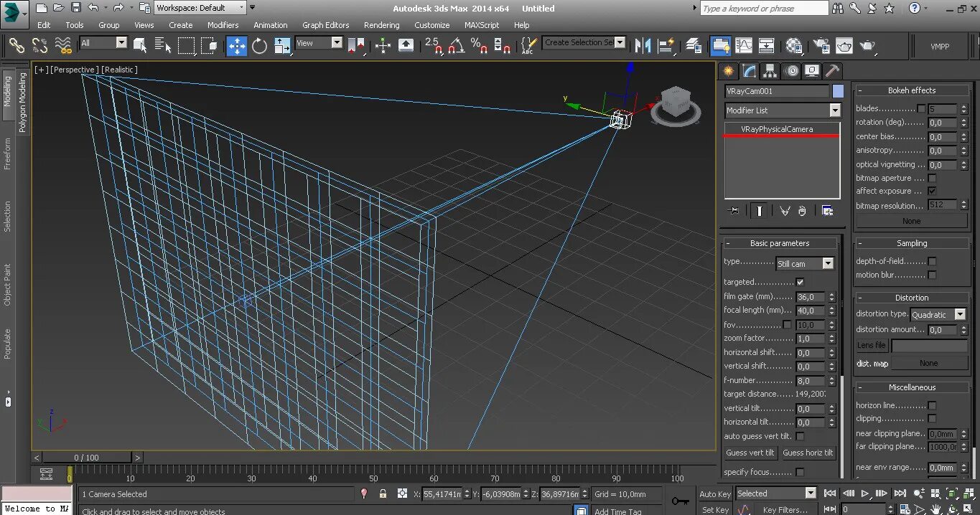Image resolution: width=980 pixels, height=515 pixels.
Task: Click the VRayCam001 object color swatch
Action: click(x=838, y=92)
